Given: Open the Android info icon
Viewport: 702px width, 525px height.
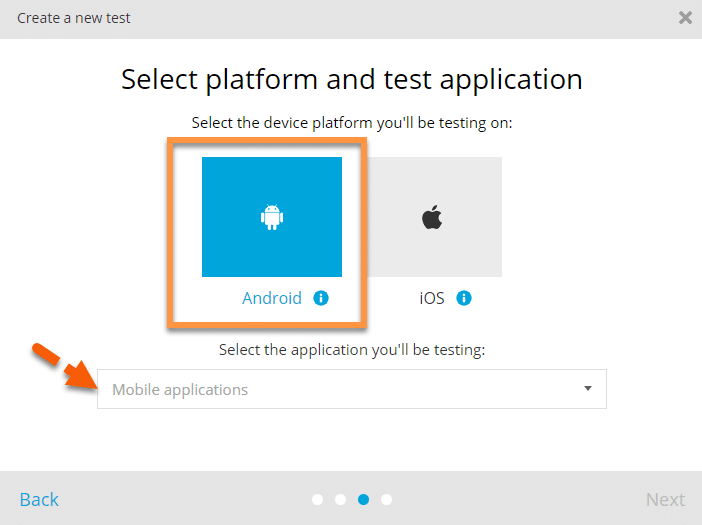Looking at the screenshot, I should [x=321, y=298].
